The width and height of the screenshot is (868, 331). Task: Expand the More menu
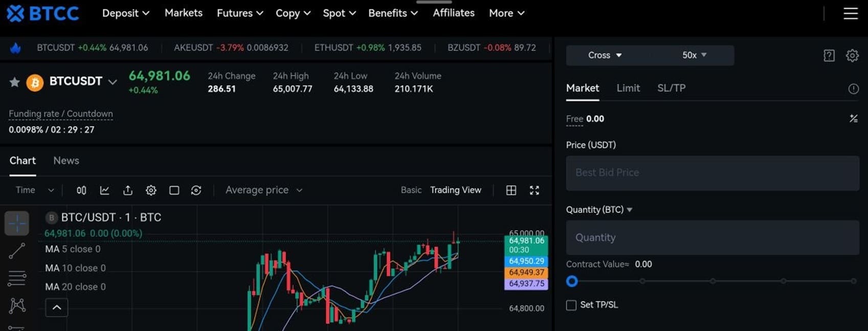click(x=506, y=13)
